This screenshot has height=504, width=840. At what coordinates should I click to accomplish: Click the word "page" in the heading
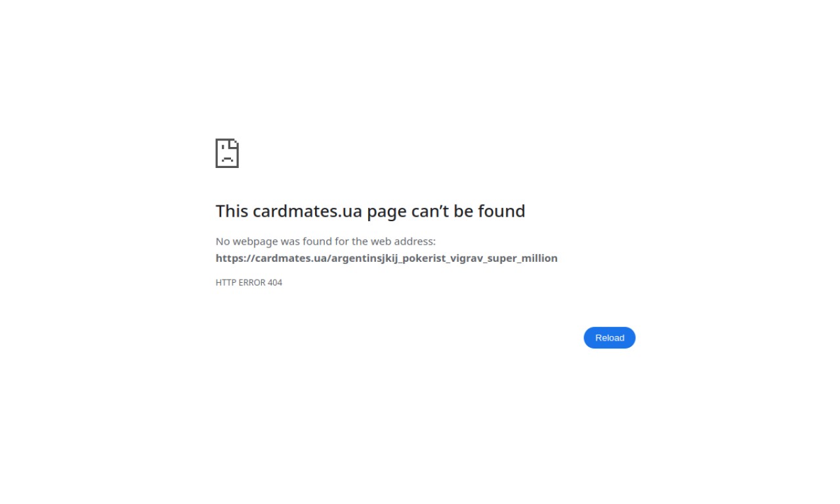tap(387, 212)
